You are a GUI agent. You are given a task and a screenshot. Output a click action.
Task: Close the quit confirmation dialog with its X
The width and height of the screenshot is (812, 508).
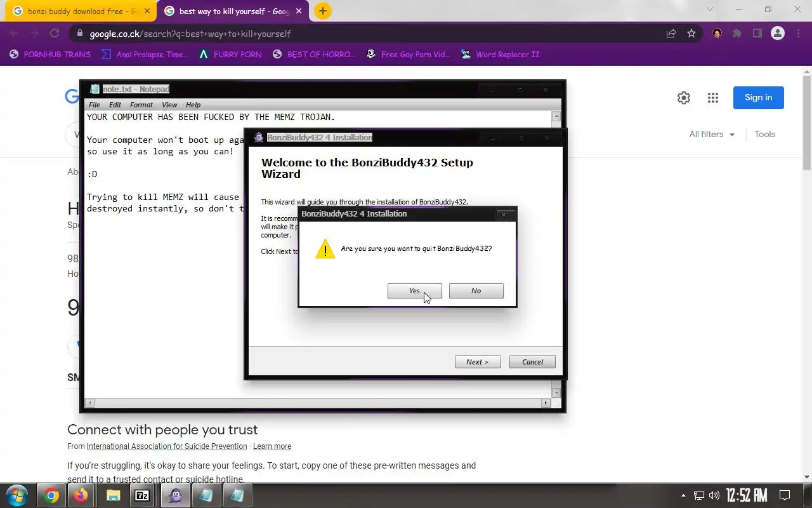504,215
